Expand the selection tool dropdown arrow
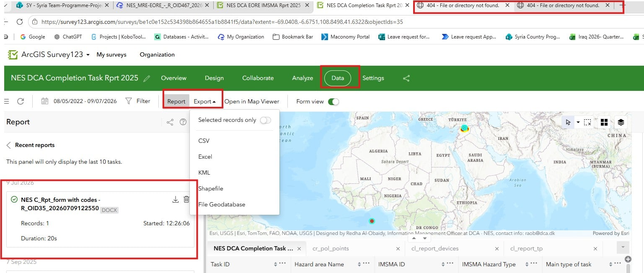The image size is (644, 273). pos(578,122)
